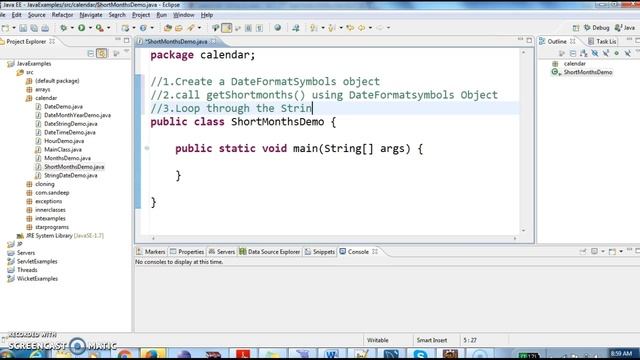Open the Refactor menu

[62, 15]
